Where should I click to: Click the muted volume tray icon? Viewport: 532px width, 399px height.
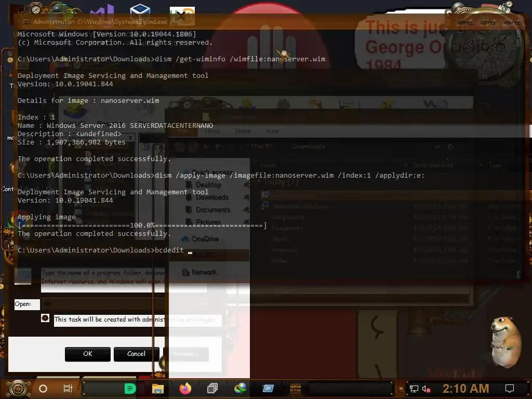click(x=426, y=389)
